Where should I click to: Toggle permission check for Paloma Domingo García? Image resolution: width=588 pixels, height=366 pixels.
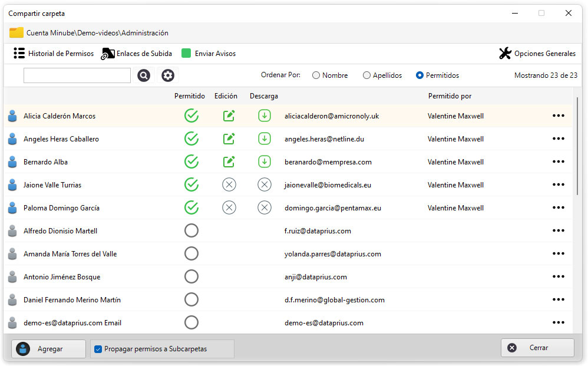tap(191, 207)
